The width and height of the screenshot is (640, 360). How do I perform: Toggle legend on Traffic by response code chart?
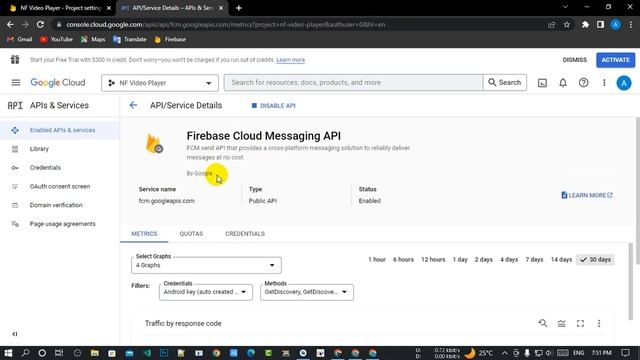coord(562,323)
